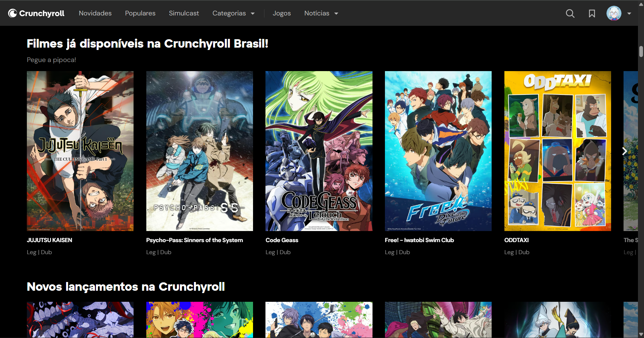The height and width of the screenshot is (338, 644).
Task: Advance the movies carousel with the right arrow
Action: point(625,151)
